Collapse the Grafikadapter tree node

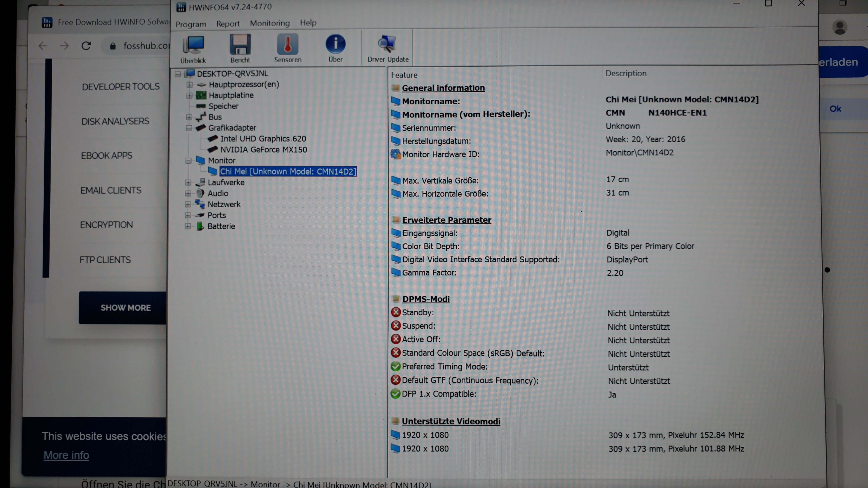click(x=189, y=128)
